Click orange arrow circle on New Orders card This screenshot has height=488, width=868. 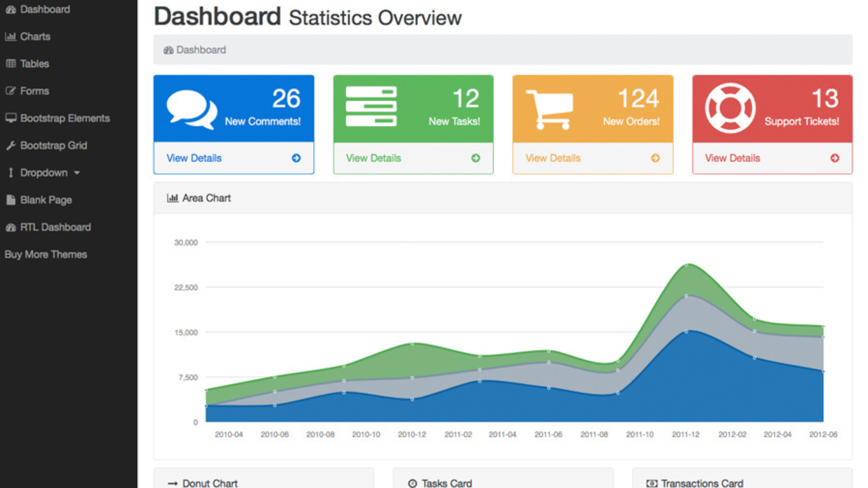pyautogui.click(x=655, y=158)
